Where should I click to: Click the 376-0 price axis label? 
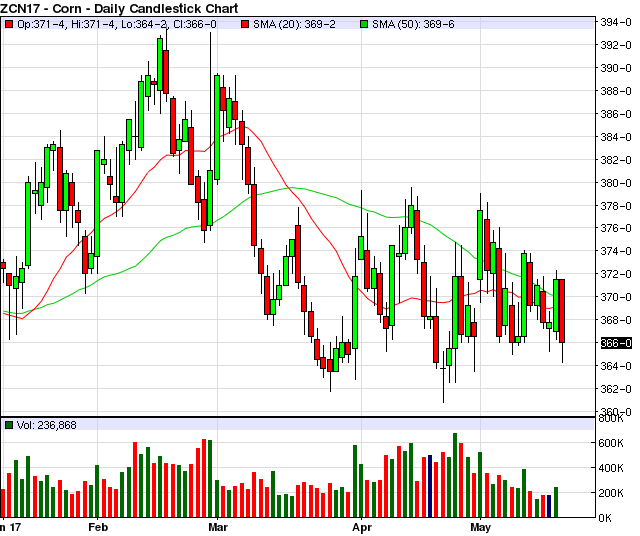[x=616, y=228]
